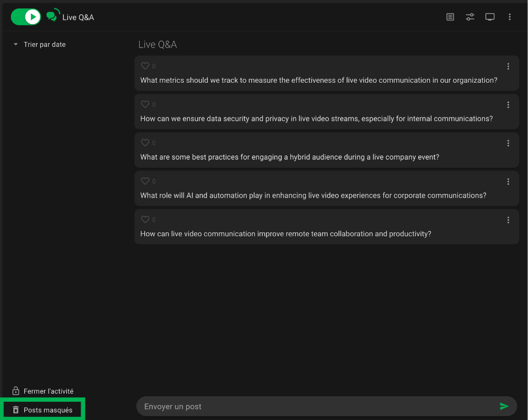Heart the hybrid audience question
This screenshot has width=528, height=420.
pyautogui.click(x=145, y=143)
